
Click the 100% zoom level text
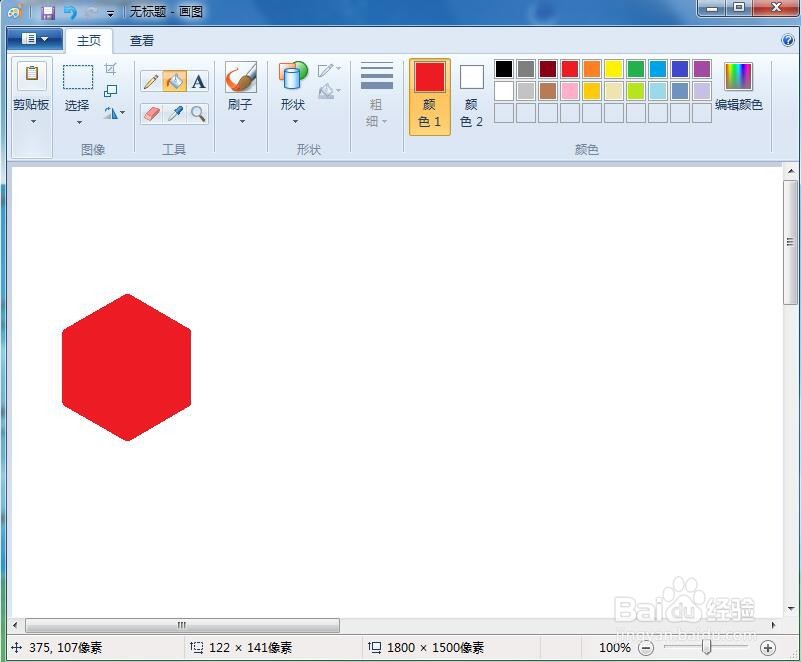[615, 648]
